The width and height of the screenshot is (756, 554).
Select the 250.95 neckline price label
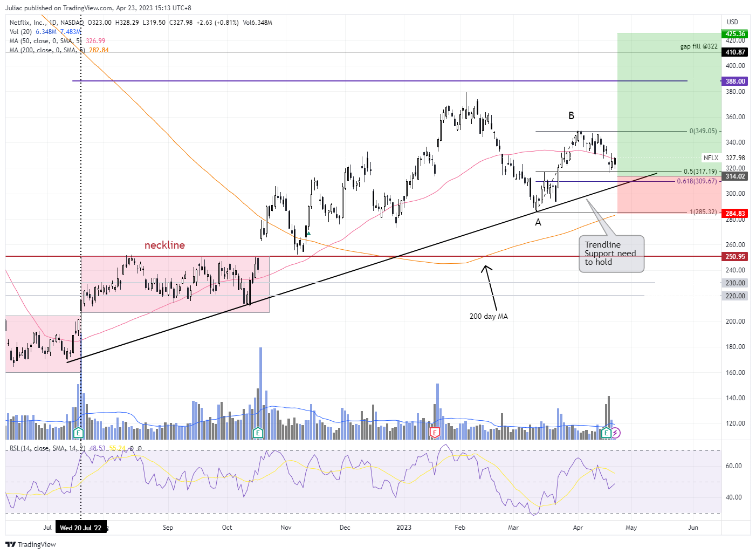coord(735,257)
